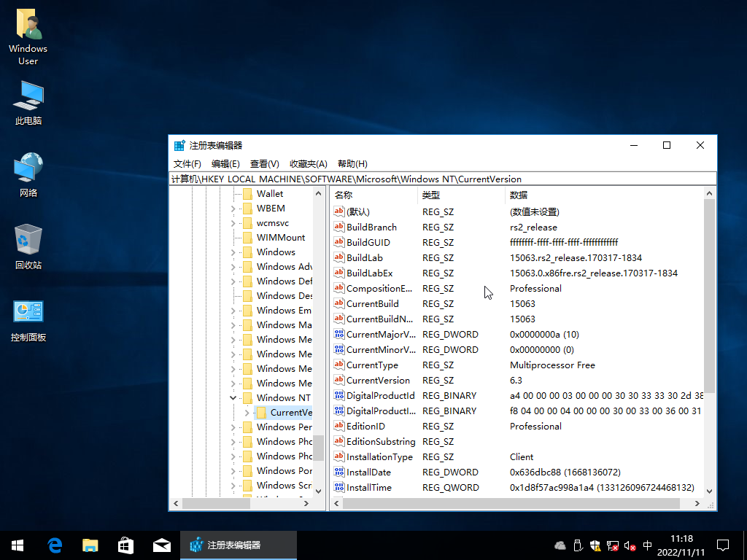Screen dimensions: 747x560
Task: Open File Explorer from the taskbar
Action: click(x=90, y=545)
